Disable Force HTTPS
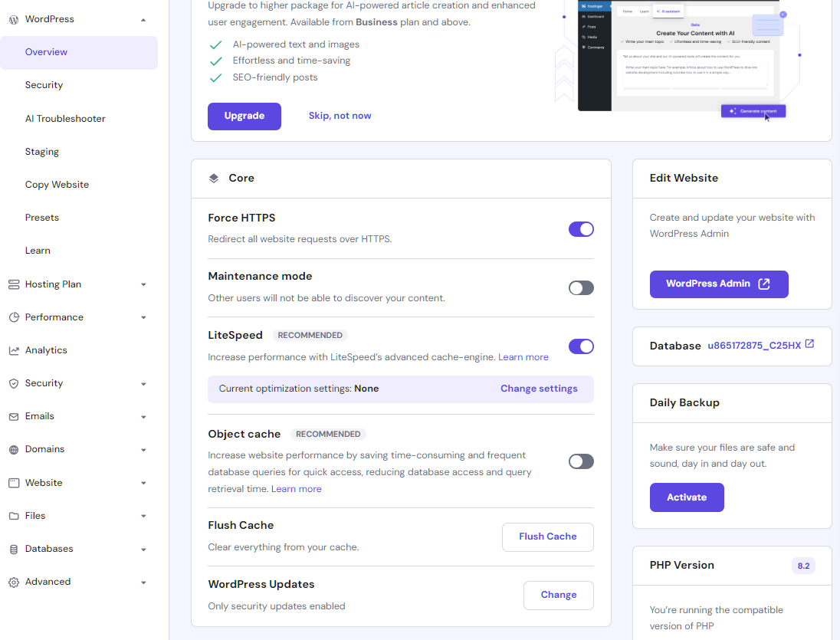840x640 pixels. click(581, 228)
